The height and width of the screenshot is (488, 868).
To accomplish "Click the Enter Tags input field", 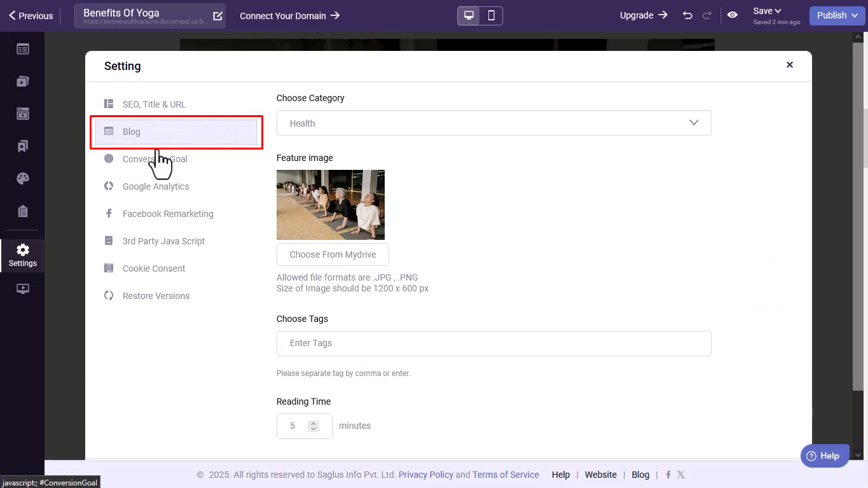I will pyautogui.click(x=493, y=343).
